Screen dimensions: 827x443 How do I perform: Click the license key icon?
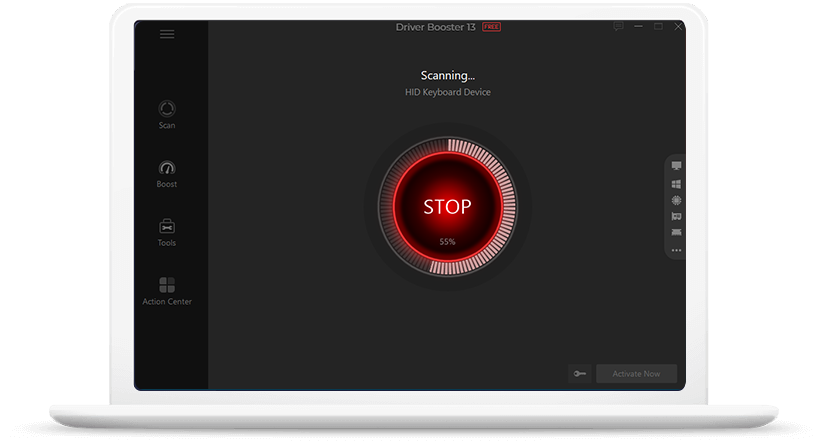(580, 374)
